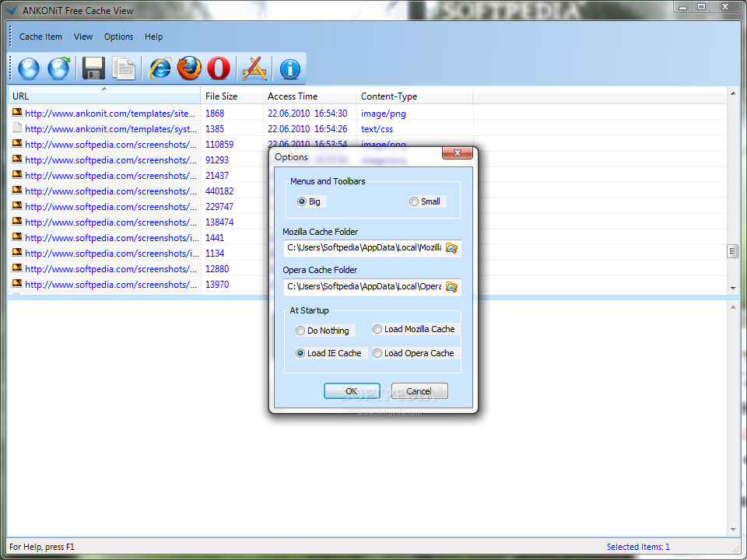Screen dimensions: 747x560
Task: Browse for Mozilla Cache Folder
Action: (451, 248)
